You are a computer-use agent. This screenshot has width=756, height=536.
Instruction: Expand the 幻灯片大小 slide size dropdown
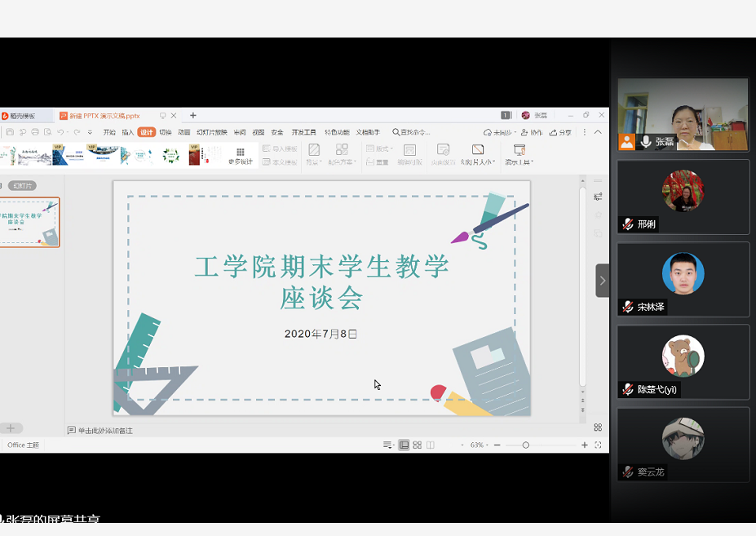pos(478,162)
